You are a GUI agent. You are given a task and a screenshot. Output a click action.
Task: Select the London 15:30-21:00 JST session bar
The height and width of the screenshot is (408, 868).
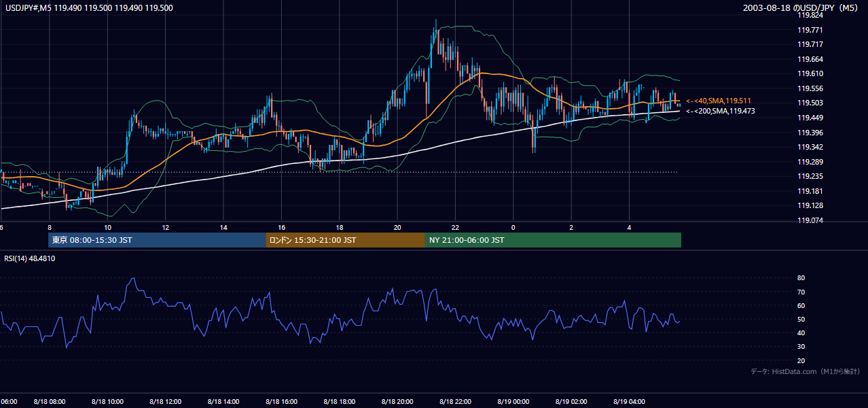coord(345,240)
